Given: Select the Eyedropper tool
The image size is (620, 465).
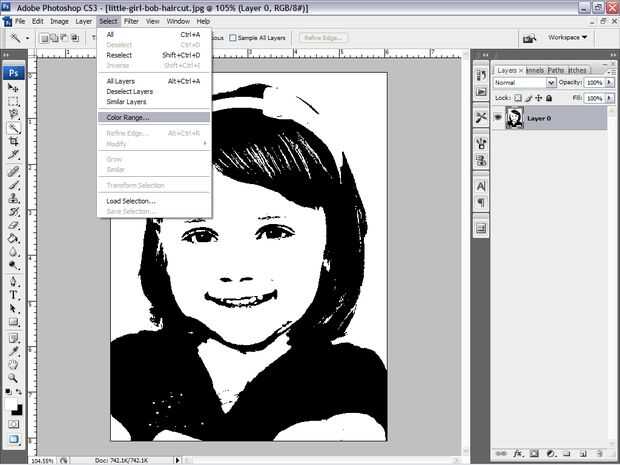Looking at the screenshot, I should (13, 351).
